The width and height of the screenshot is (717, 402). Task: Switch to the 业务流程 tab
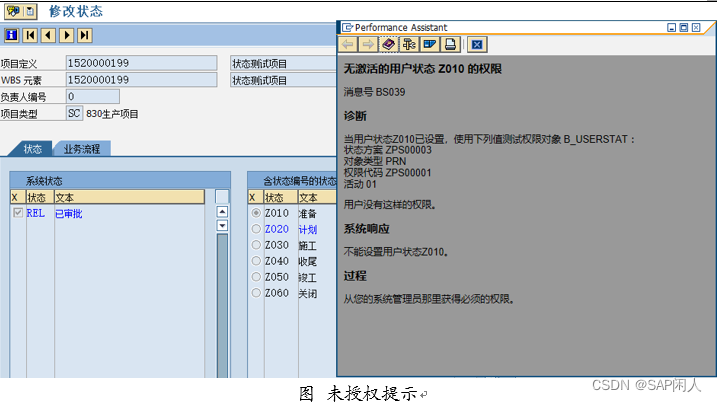click(82, 149)
